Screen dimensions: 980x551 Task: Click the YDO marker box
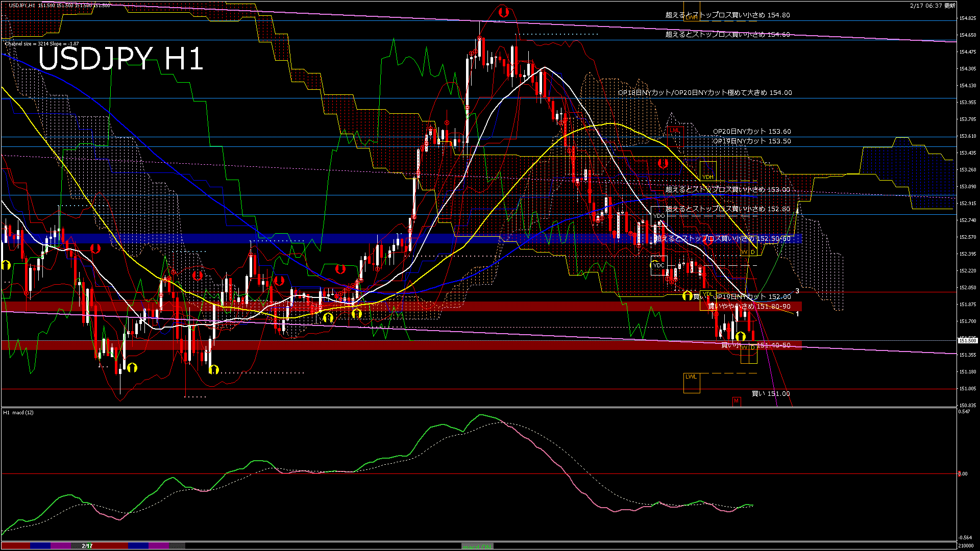coord(659,216)
